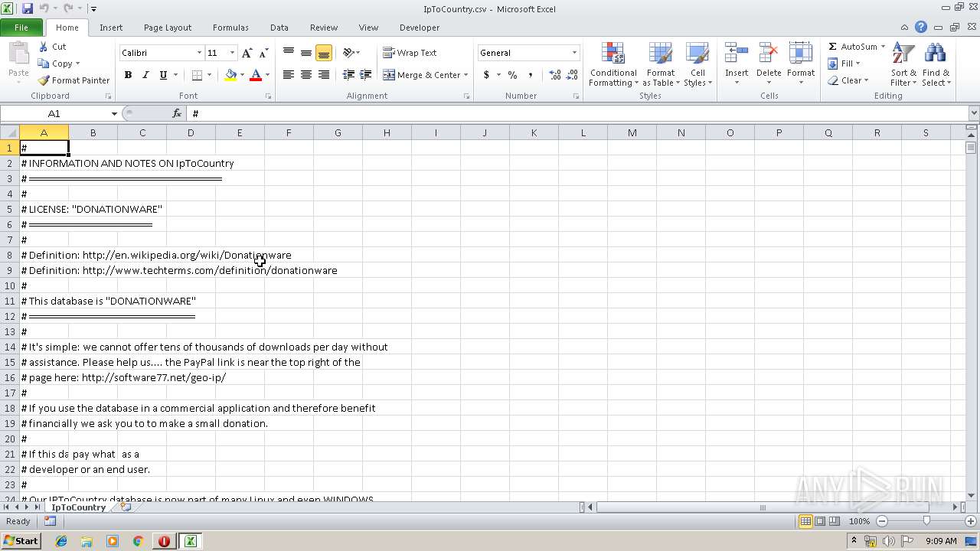Switch to Normal view in status bar
This screenshot has height=551, width=980.
[x=805, y=521]
